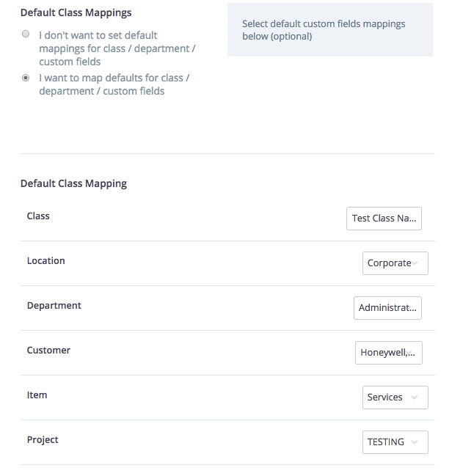Screen dimensions: 452x476
Task: Click the "Default Class Mapping" table heading
Action: (x=73, y=183)
